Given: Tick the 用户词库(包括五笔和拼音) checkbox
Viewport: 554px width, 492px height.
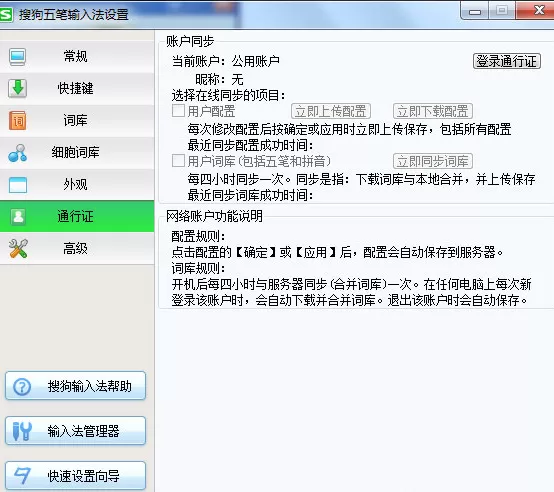Looking at the screenshot, I should [178, 161].
